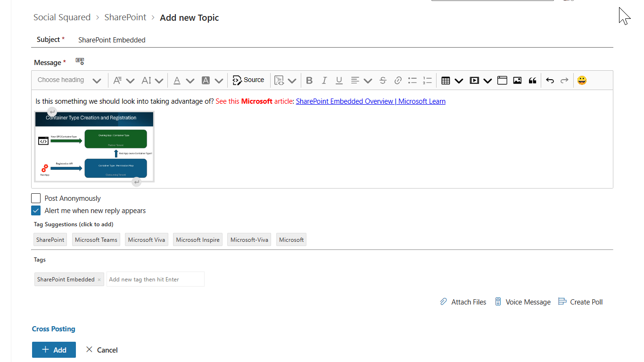Click insert paragraph handle below the image
The image size is (644, 362).
tap(136, 181)
